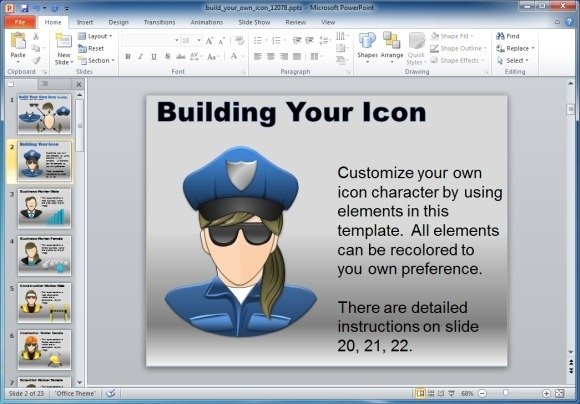
Task: Click the Convert to SmartArt icon
Action: (340, 60)
